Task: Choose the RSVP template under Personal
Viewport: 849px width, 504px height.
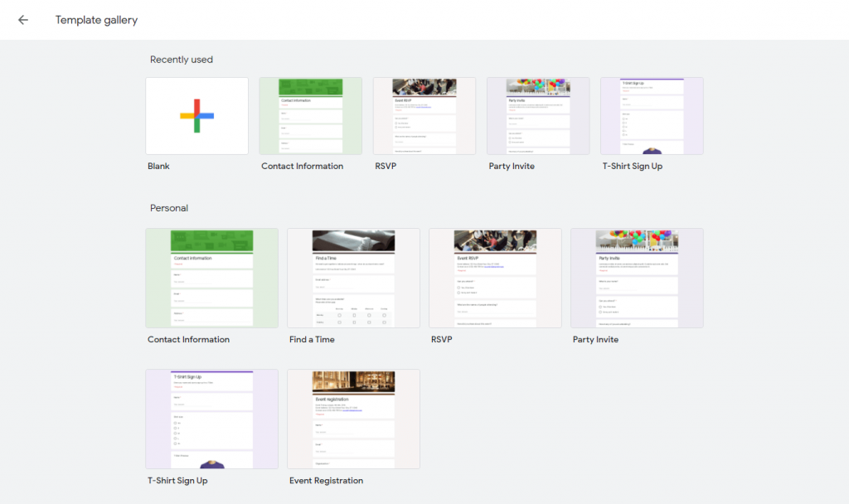Action: point(495,278)
